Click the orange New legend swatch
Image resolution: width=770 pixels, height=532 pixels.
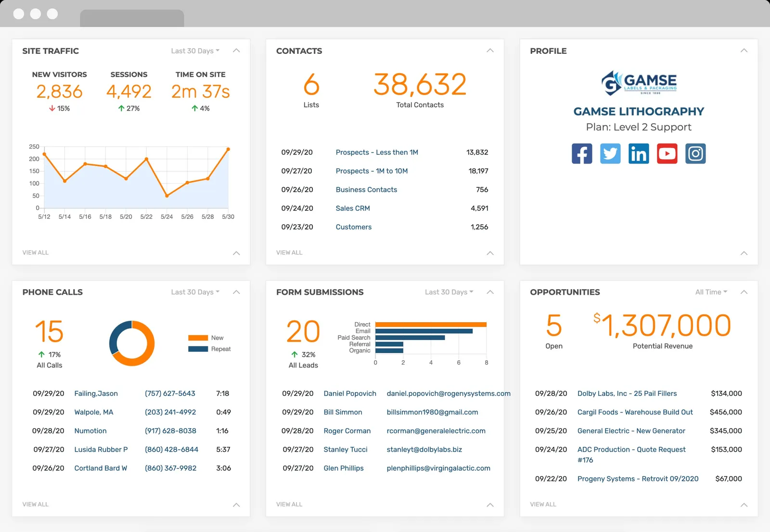click(x=198, y=338)
